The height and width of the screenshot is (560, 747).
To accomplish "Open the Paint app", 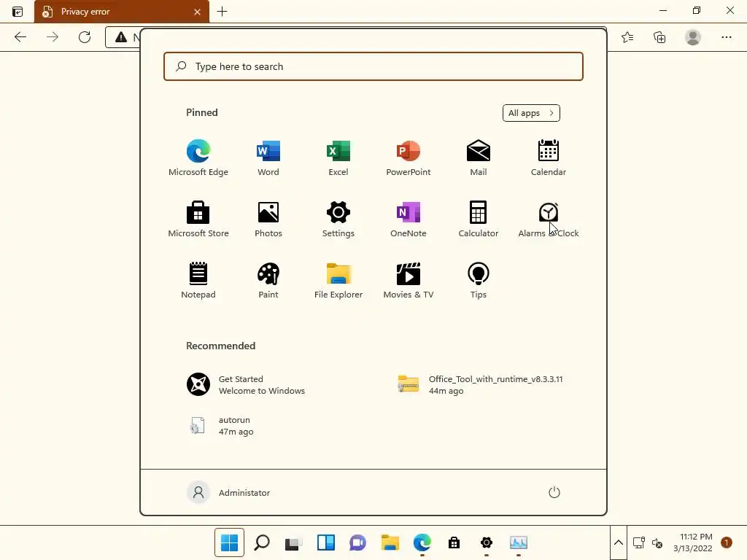I will coord(268,281).
